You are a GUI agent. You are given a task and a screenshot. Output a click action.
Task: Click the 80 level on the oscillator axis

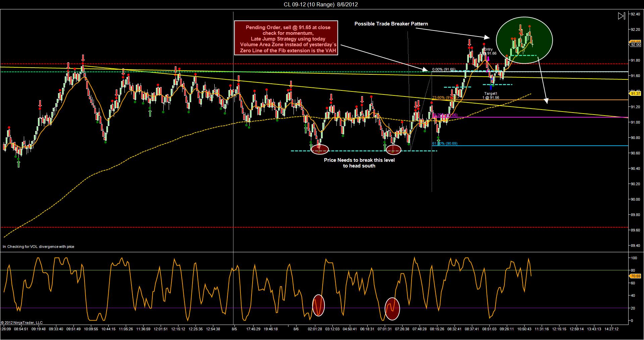tap(633, 270)
